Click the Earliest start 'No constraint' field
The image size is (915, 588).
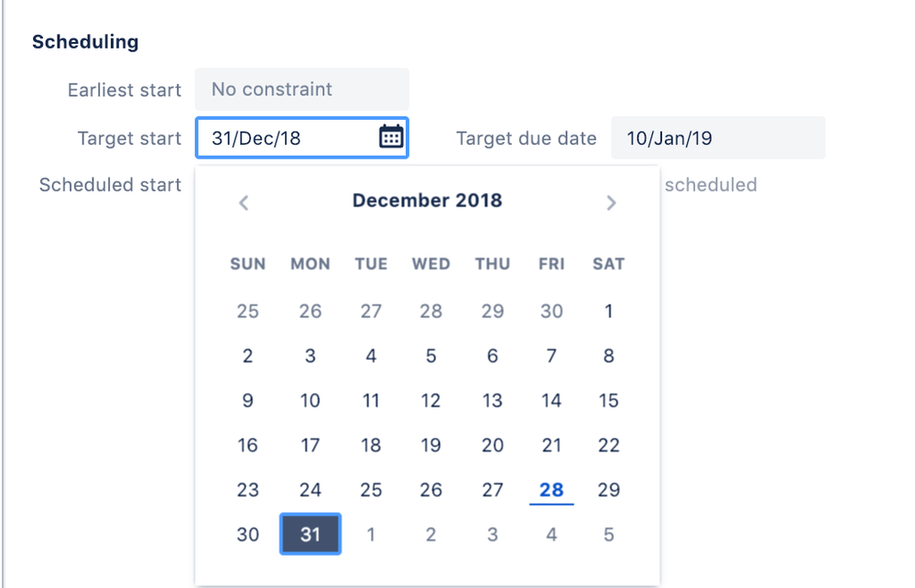tap(301, 90)
